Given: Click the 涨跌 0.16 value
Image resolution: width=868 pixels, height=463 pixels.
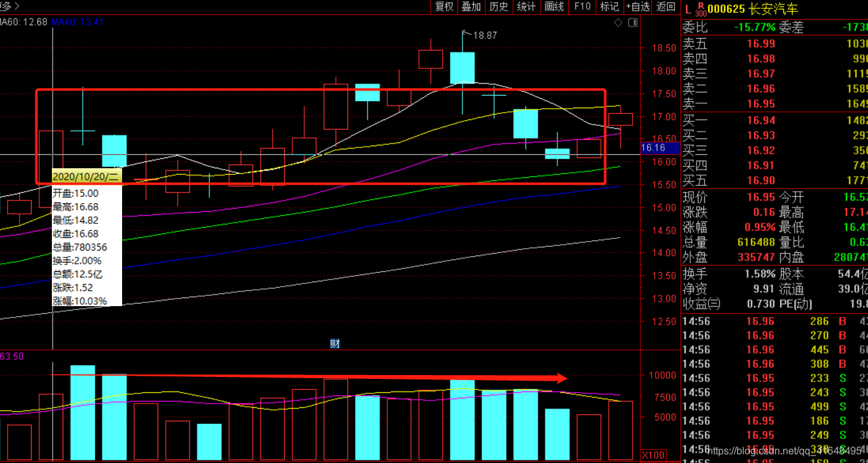Looking at the screenshot, I should (764, 213).
